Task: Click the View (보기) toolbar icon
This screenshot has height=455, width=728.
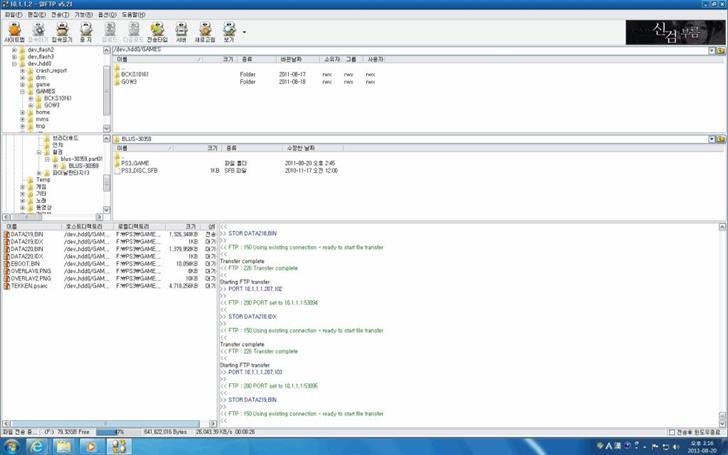Action: pyautogui.click(x=229, y=31)
